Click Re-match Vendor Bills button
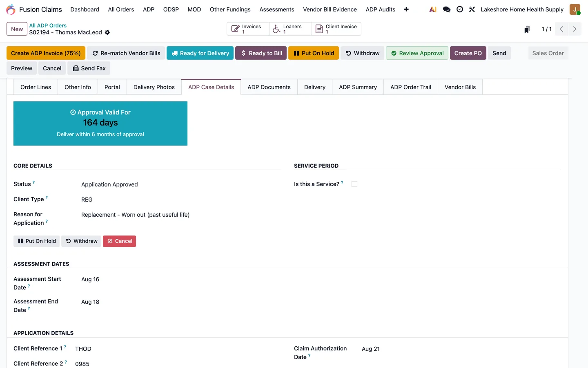Image resolution: width=588 pixels, height=368 pixels. pos(126,53)
